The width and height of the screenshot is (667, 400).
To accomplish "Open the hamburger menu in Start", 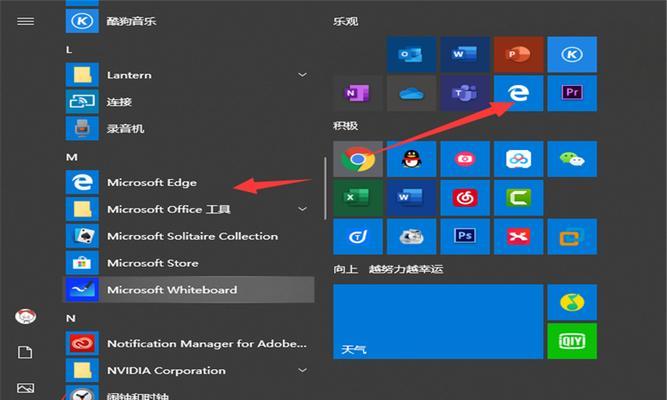I will tap(26, 21).
